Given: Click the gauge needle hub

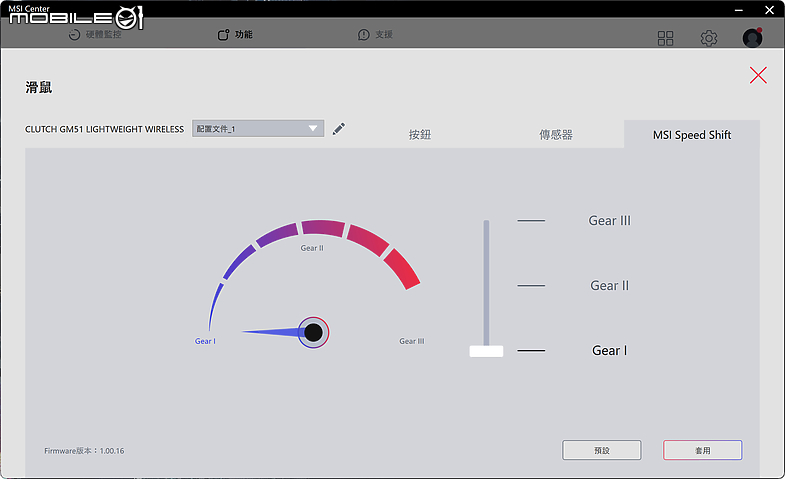Looking at the screenshot, I should [313, 332].
